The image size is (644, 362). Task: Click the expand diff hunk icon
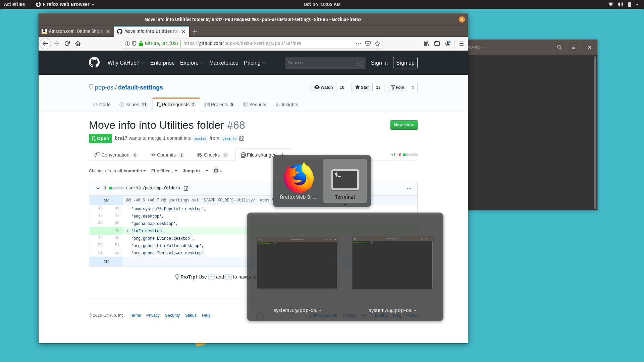(x=106, y=200)
